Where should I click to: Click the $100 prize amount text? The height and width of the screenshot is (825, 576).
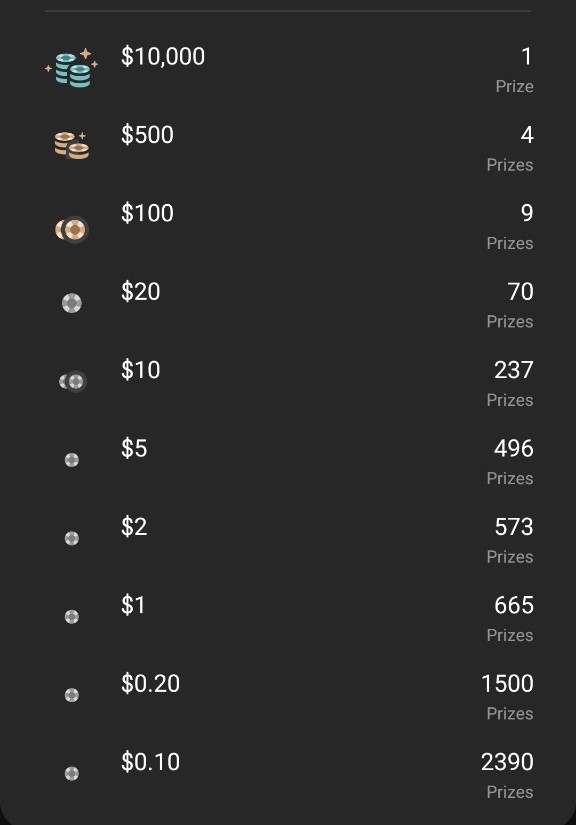pos(147,213)
